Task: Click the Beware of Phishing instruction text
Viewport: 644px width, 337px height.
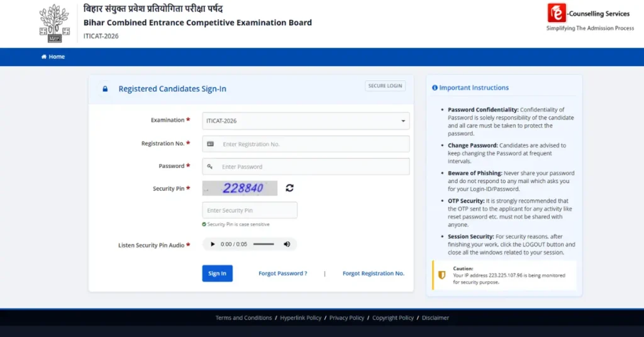Action: pyautogui.click(x=511, y=181)
